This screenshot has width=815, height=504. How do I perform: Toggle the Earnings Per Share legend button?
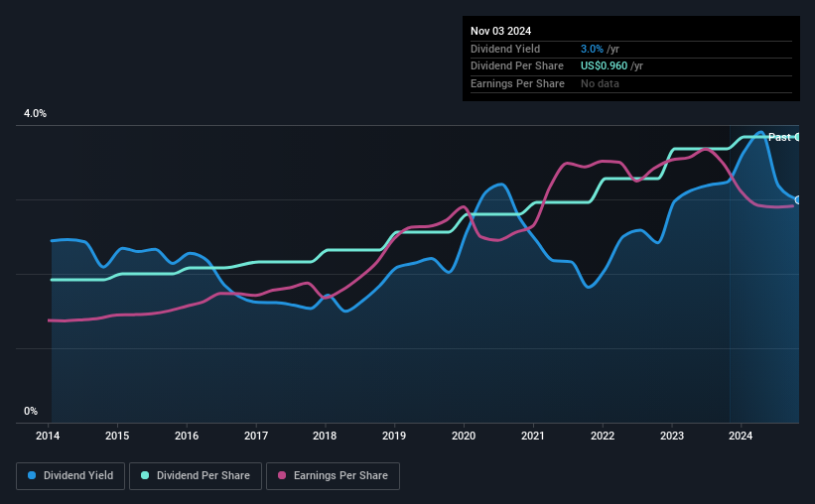tap(334, 476)
